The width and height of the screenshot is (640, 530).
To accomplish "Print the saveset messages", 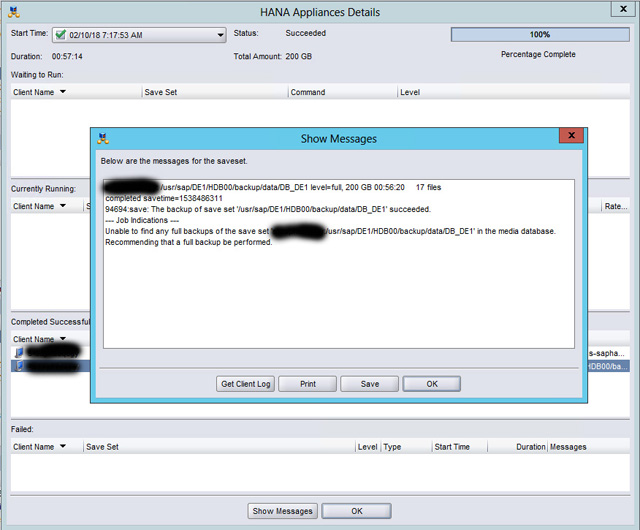I will (x=308, y=384).
